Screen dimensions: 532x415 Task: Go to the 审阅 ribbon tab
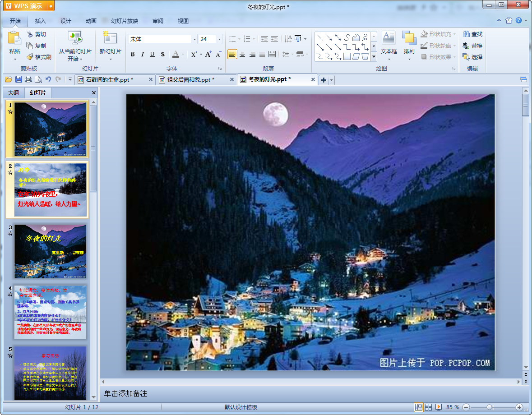coord(158,21)
